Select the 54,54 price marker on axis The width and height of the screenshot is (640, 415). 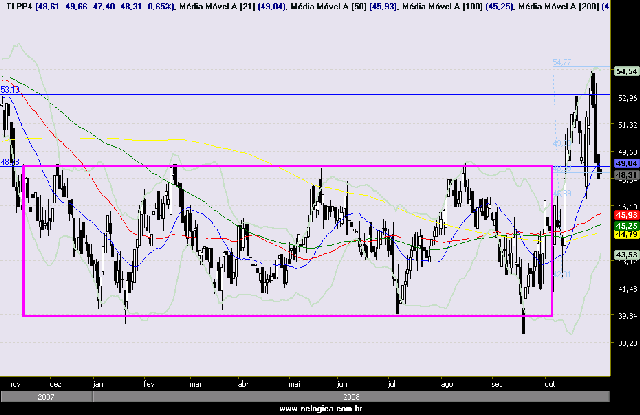click(626, 72)
